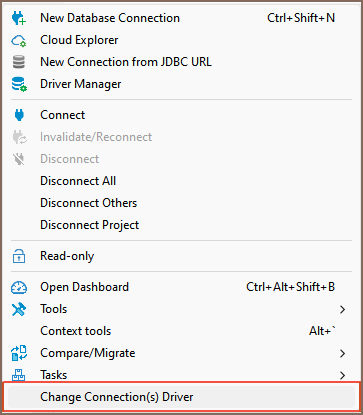Click the Tools wrench icon
Viewport: 363px width, 415px height.
tap(19, 309)
